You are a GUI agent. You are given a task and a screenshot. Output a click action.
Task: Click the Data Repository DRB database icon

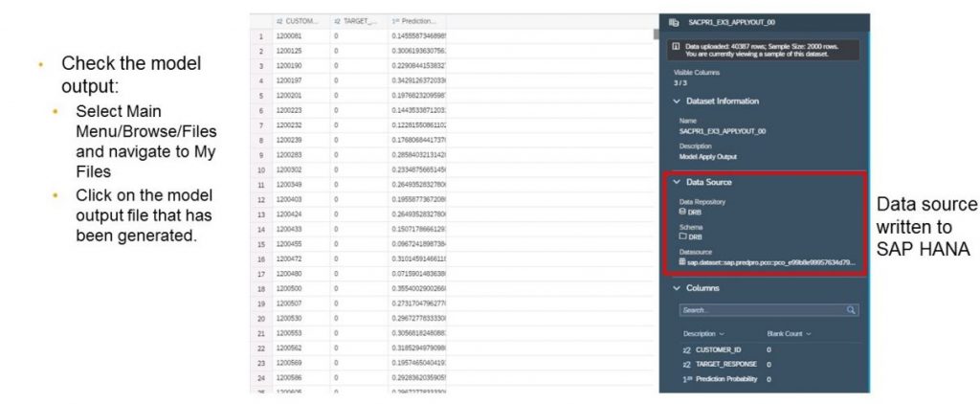coord(682,212)
